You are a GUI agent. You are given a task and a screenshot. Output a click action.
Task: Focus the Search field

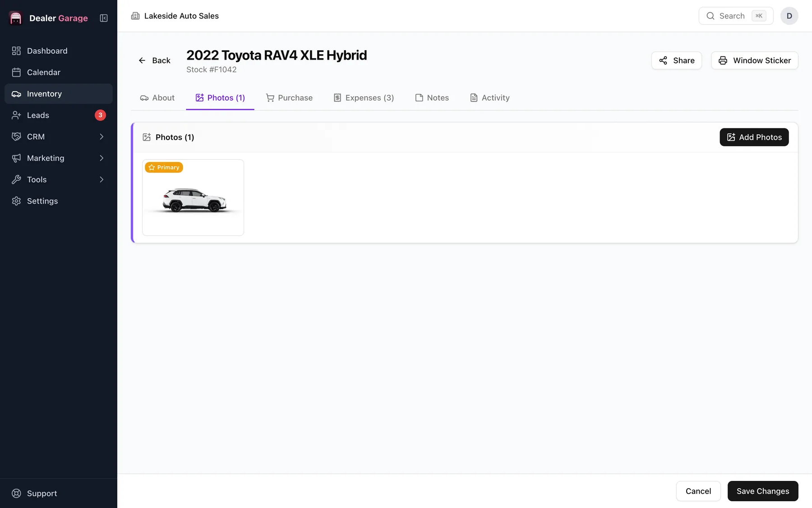pos(736,16)
